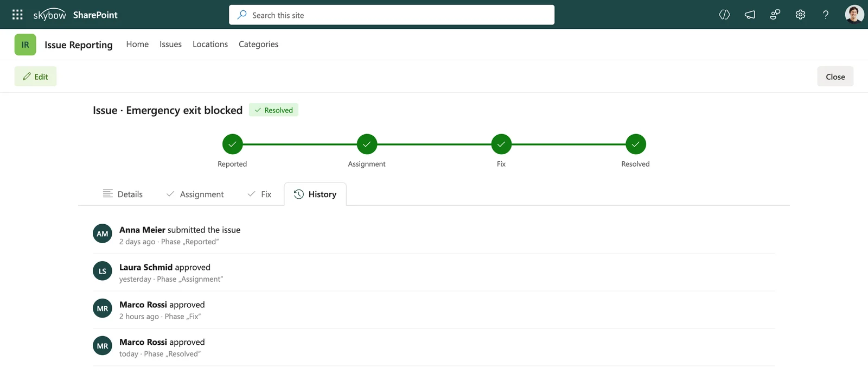Click the 'Reported' progress step label
The height and width of the screenshot is (392, 868).
(x=232, y=164)
